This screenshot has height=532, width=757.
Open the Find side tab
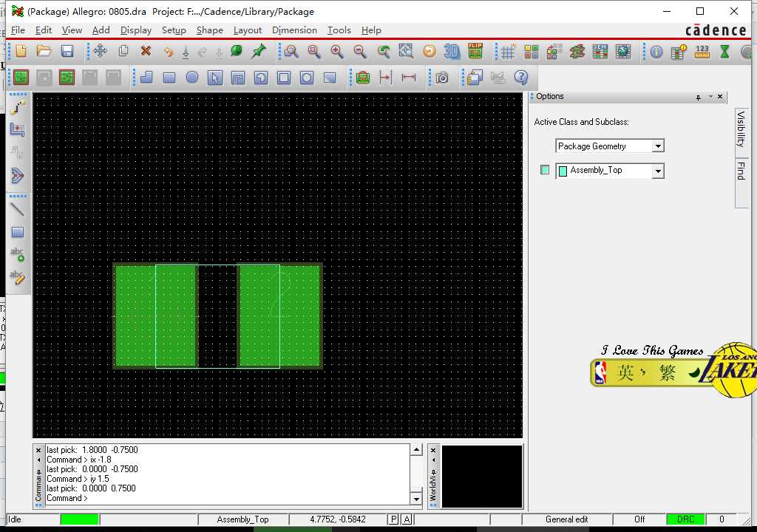tap(741, 171)
